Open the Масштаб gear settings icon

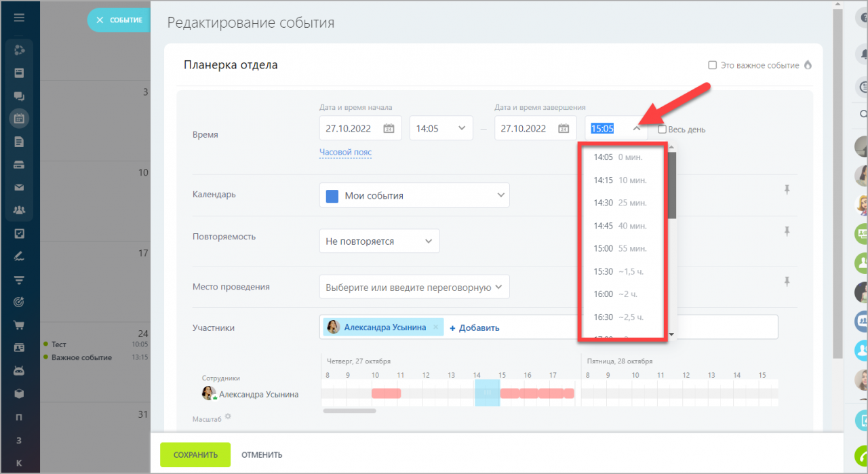tap(228, 416)
